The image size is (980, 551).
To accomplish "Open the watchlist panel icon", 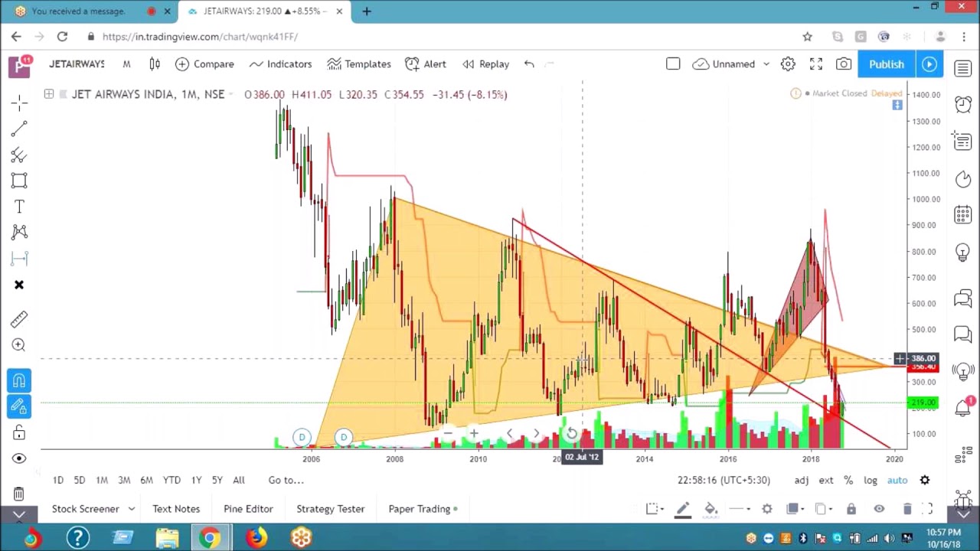I will [x=963, y=69].
